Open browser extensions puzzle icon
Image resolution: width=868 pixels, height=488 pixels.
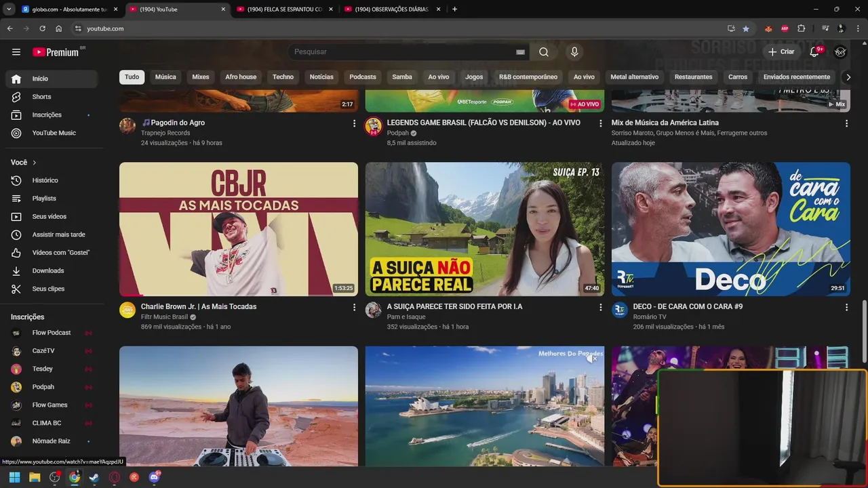tap(802, 28)
